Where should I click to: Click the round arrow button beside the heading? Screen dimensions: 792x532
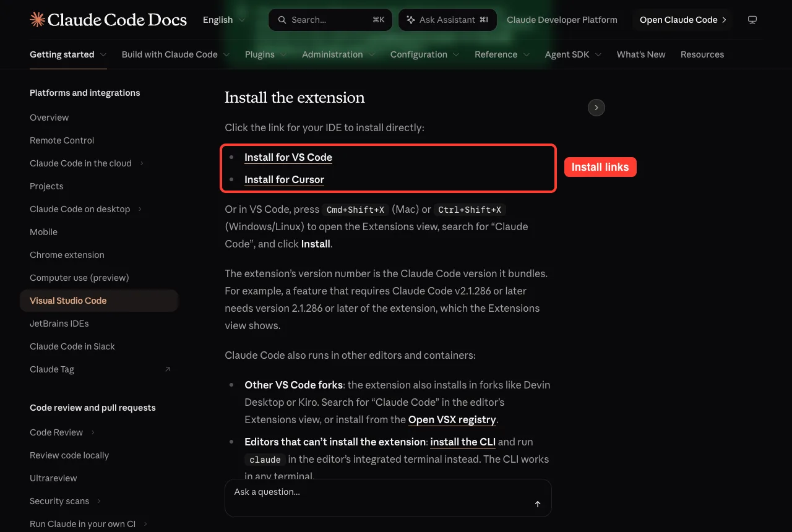(x=596, y=108)
